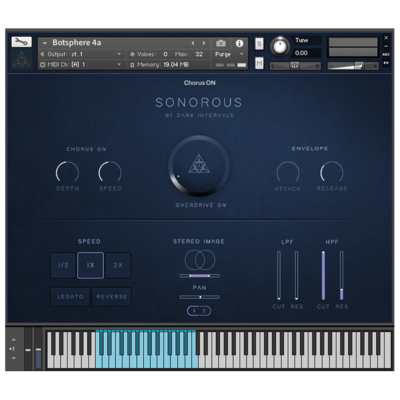Minimize the instrument with the minus button
Image resolution: width=400 pixels, height=400 pixels.
[x=386, y=46]
